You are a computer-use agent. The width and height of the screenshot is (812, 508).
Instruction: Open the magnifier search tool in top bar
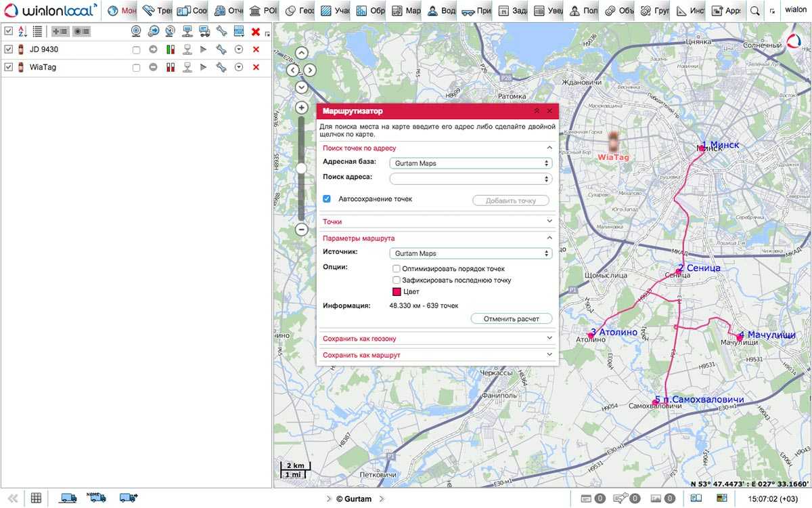pos(755,11)
